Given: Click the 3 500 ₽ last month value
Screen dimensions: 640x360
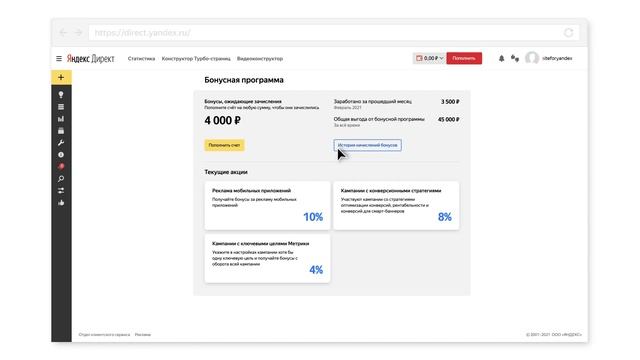Looking at the screenshot, I should click(450, 102).
